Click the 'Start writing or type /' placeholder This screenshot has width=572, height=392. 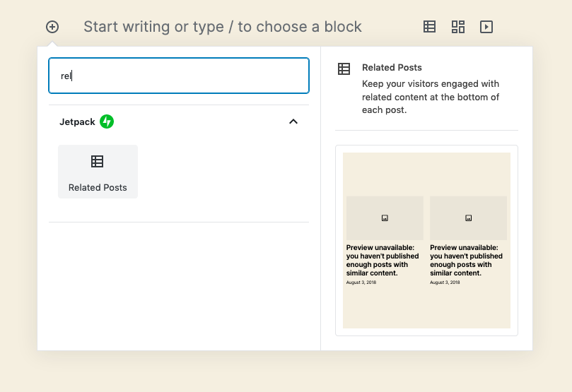click(223, 27)
